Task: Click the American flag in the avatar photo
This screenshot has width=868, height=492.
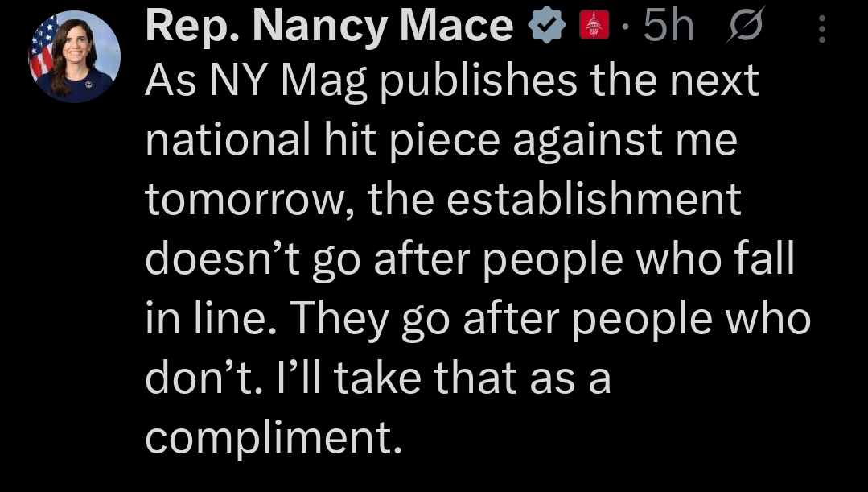Action: click(x=45, y=50)
